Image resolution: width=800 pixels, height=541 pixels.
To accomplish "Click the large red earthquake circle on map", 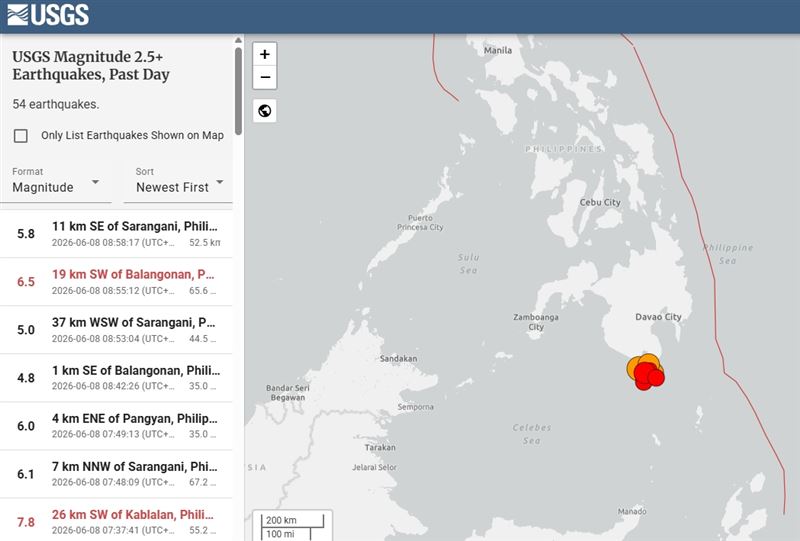I will pyautogui.click(x=645, y=373).
